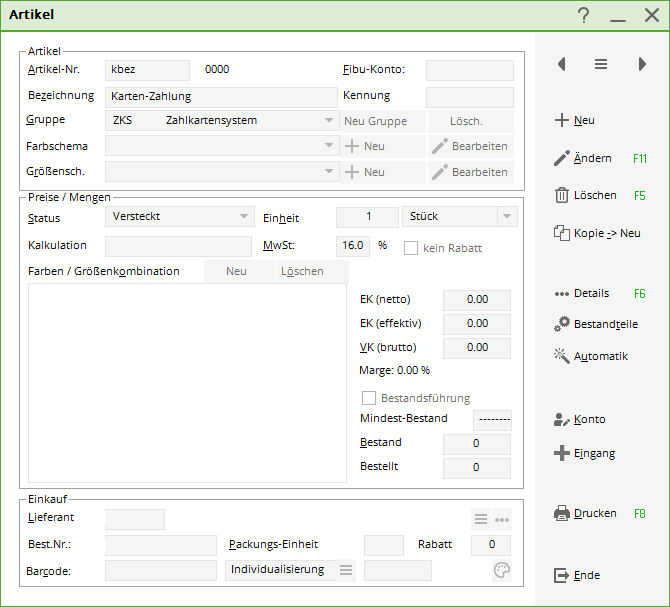Image resolution: width=670 pixels, height=607 pixels.
Task: Open color palette icon in Einkauf section
Action: click(501, 570)
